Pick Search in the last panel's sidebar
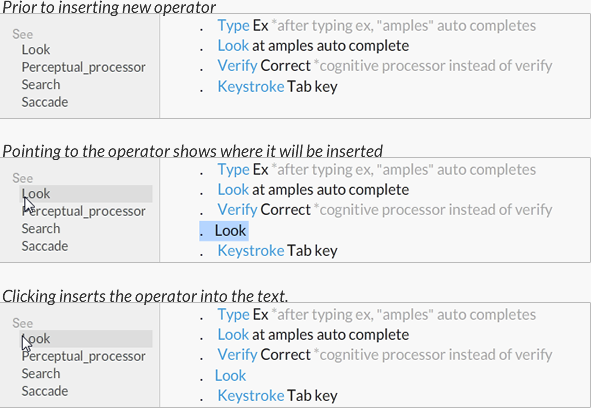Screen dimensions: 591x408 pyautogui.click(x=41, y=373)
